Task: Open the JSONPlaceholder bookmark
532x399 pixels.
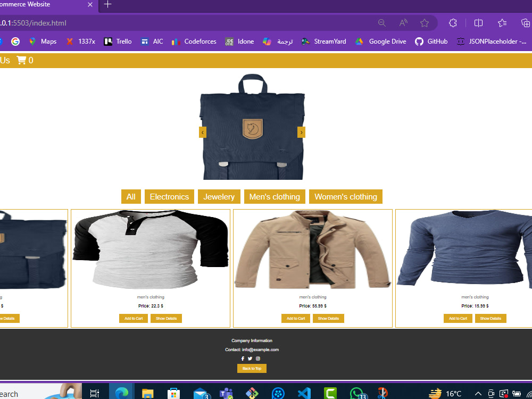Action: (492, 41)
